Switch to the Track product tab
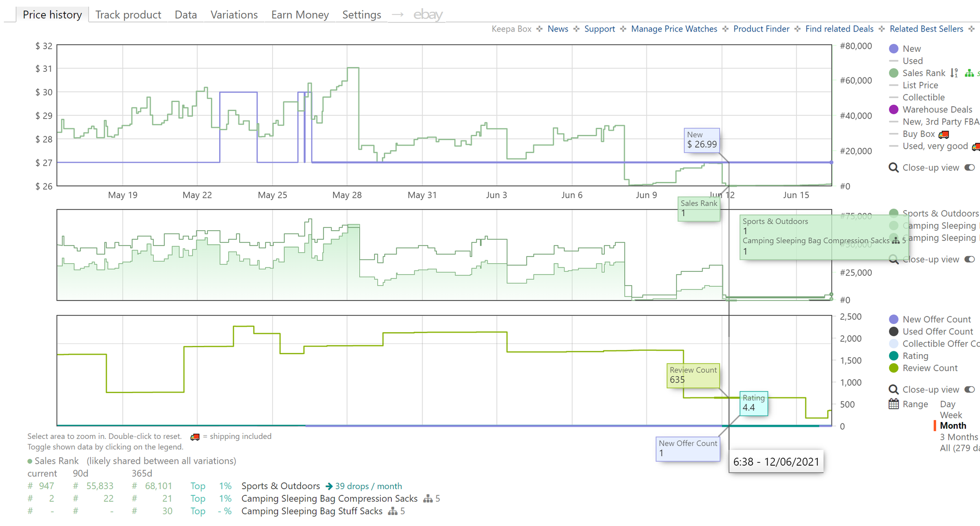The height and width of the screenshot is (526, 980). tap(128, 15)
